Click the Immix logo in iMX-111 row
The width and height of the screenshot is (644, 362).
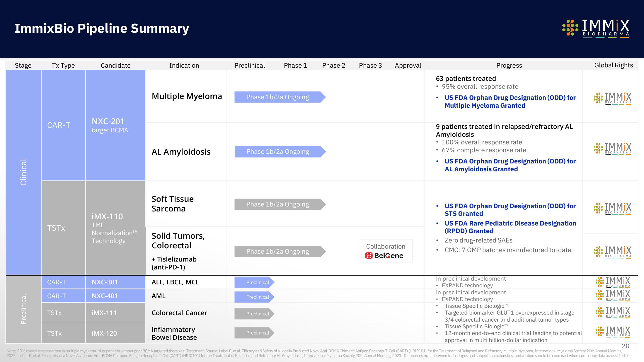pyautogui.click(x=613, y=313)
